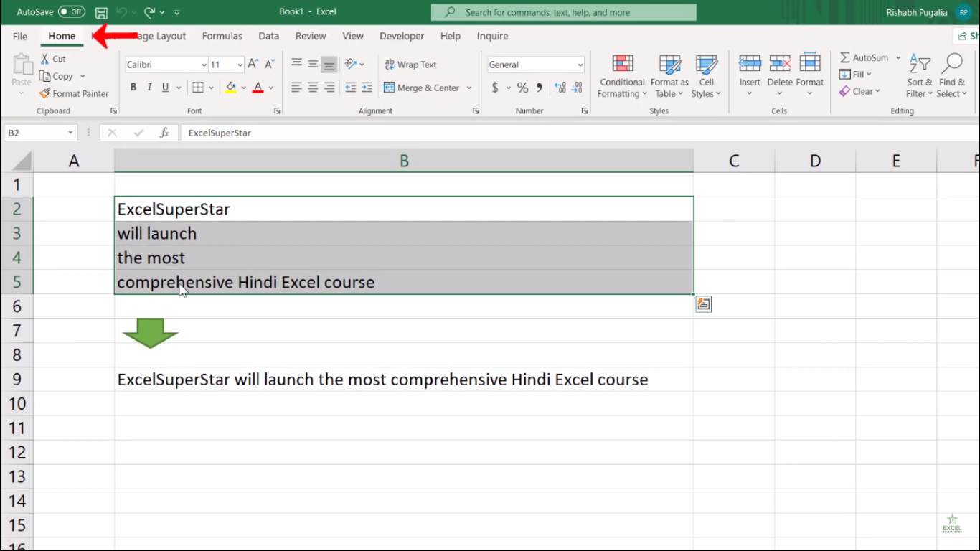Open Find & Select menu
The height and width of the screenshot is (551, 980).
952,76
